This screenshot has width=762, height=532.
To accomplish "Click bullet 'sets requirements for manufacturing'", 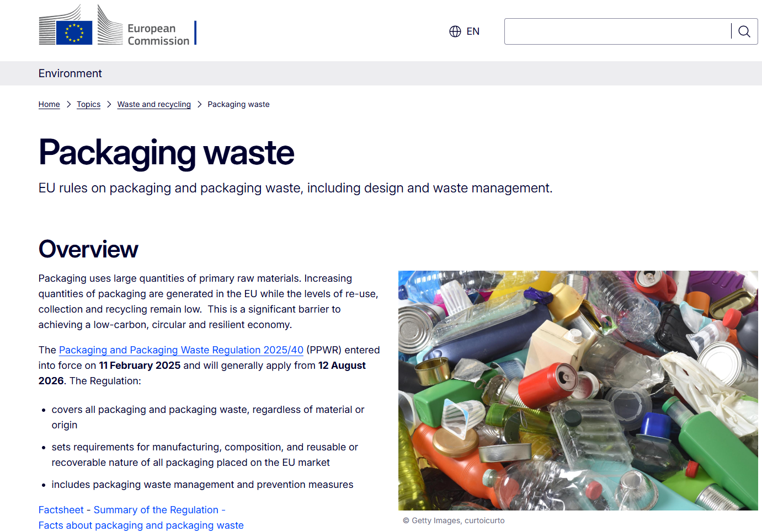I will pos(205,455).
